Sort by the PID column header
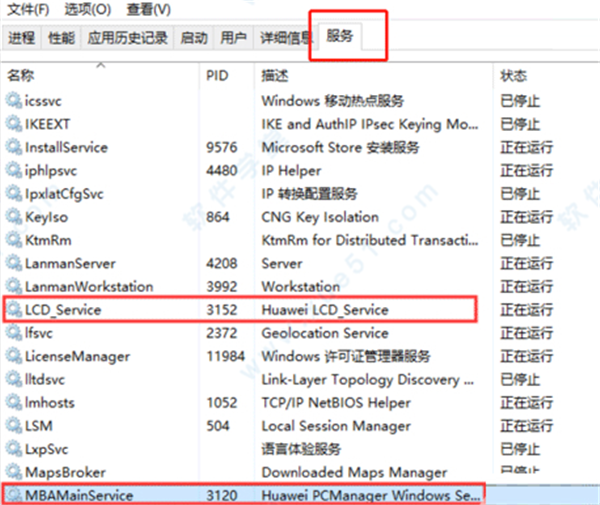600x505 pixels. (x=218, y=76)
